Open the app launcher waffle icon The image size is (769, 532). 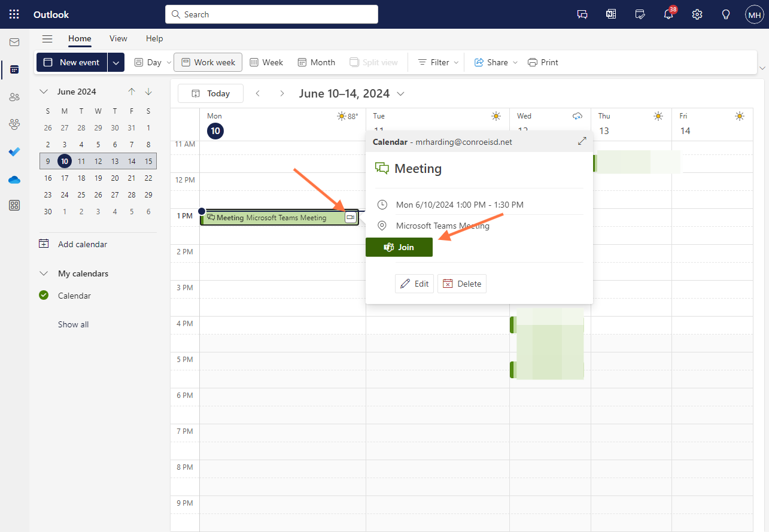pos(14,14)
